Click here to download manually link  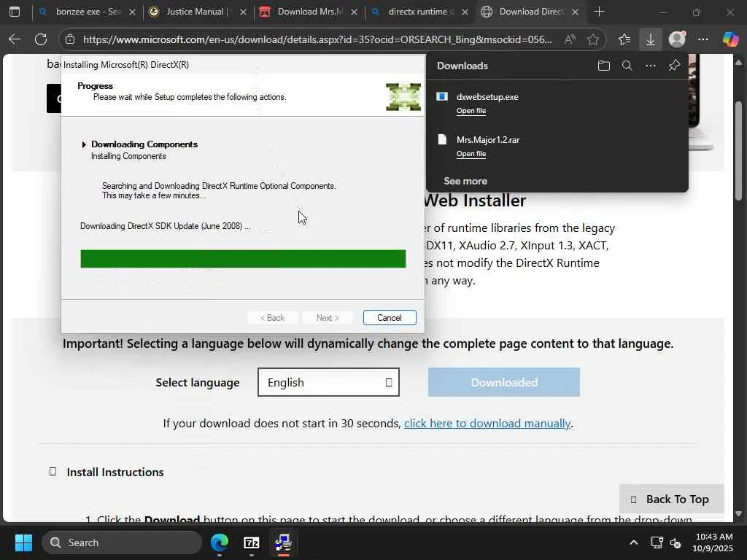click(487, 424)
